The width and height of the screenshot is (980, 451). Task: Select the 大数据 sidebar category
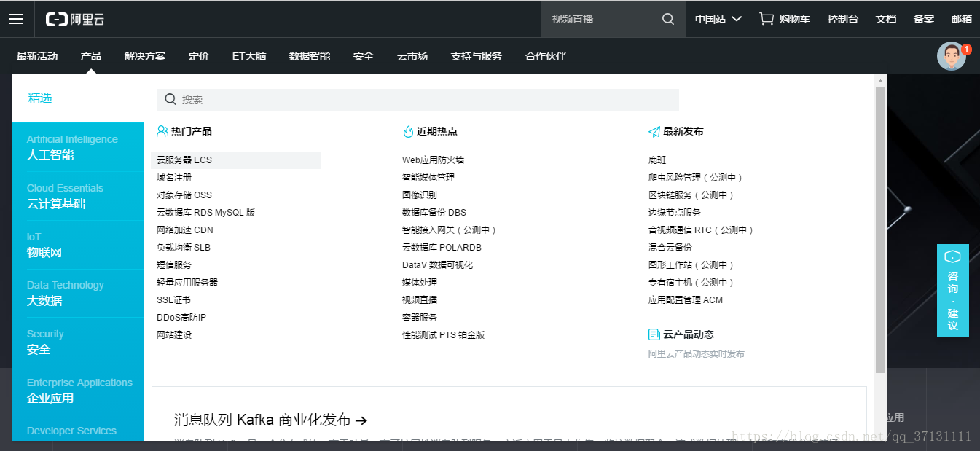(x=78, y=293)
